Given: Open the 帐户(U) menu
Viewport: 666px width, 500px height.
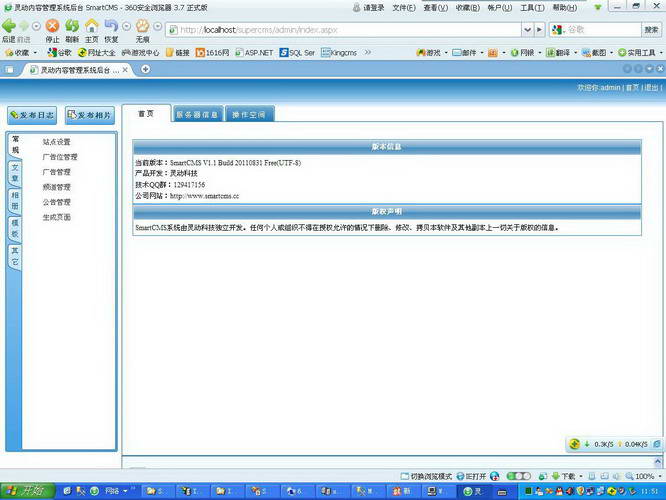Looking at the screenshot, I should click(500, 8).
